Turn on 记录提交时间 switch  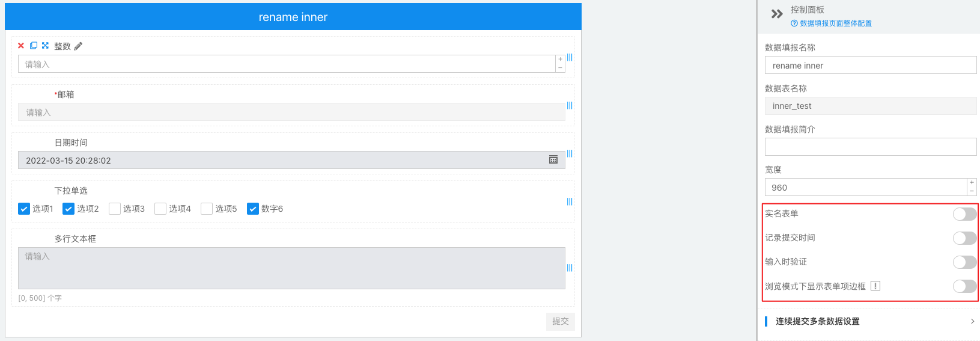click(964, 238)
